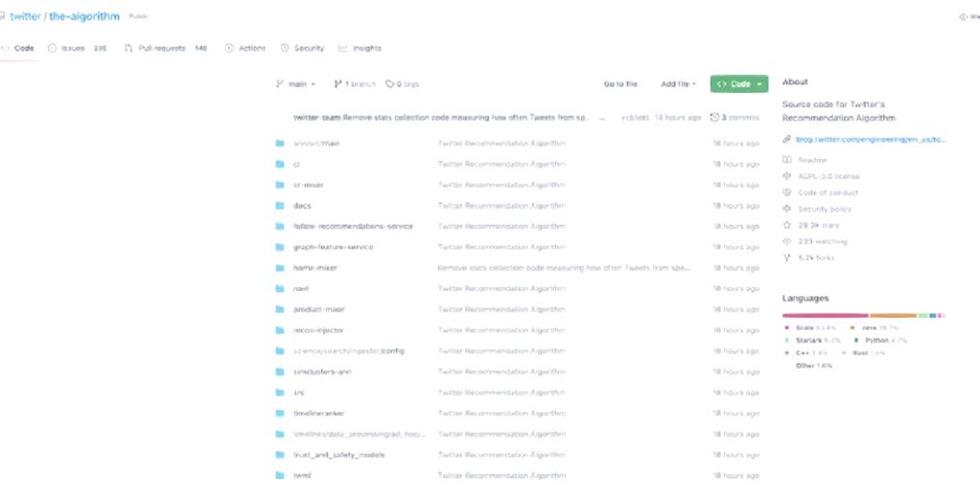Viewport: 980px width, 485px height.
Task: Open the Pull requests tab
Action: [x=166, y=48]
